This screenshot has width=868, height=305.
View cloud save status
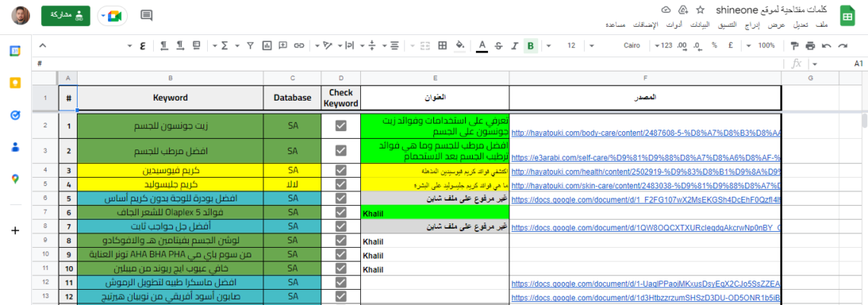666,10
